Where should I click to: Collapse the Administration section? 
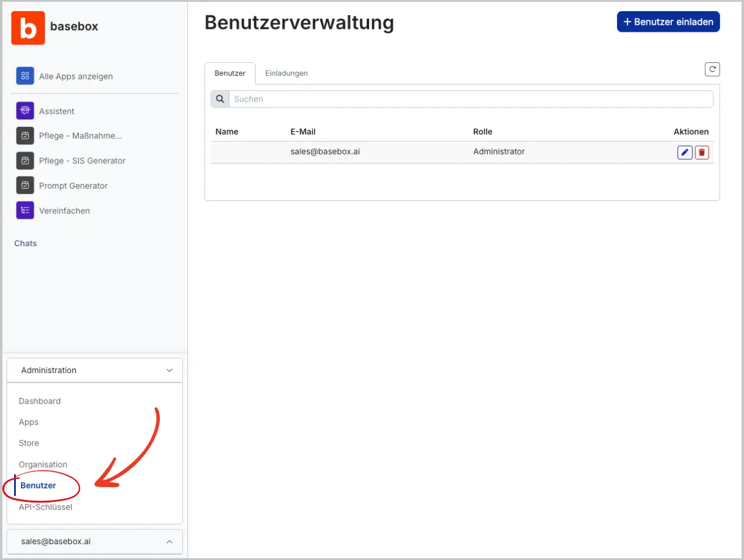tap(169, 370)
